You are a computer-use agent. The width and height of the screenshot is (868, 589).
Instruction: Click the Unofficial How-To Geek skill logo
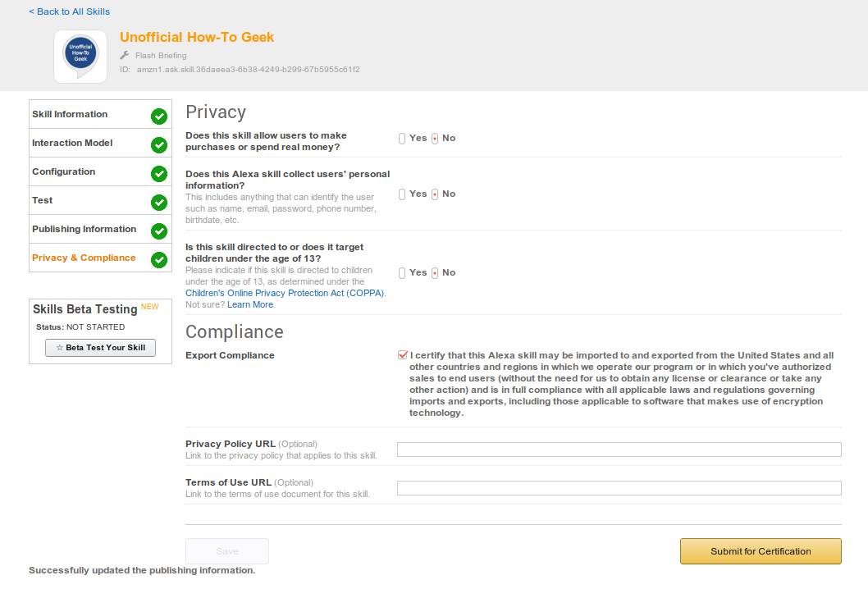[80, 57]
